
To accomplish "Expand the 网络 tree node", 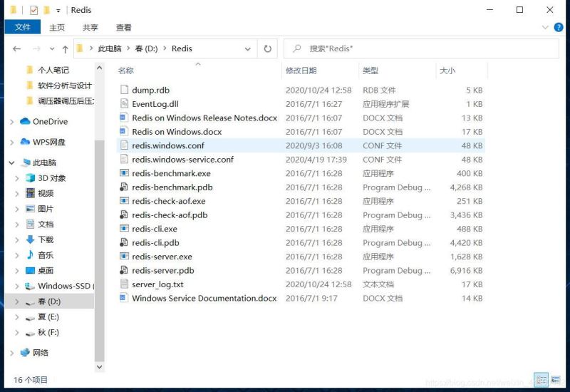I will tap(11, 353).
